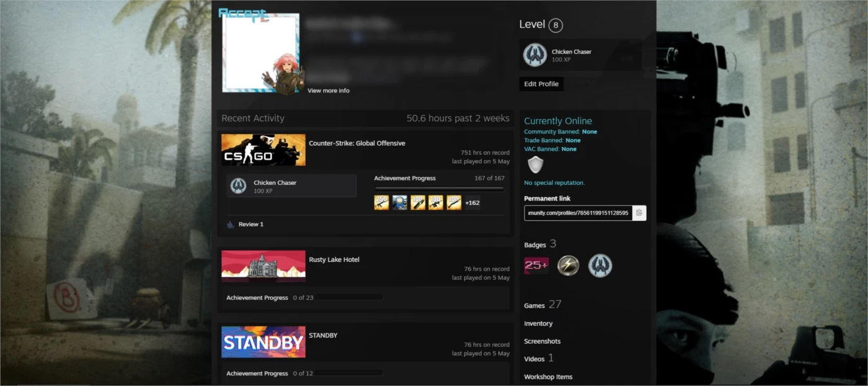Click the Recent Activity heading
The width and height of the screenshot is (868, 386).
point(253,118)
